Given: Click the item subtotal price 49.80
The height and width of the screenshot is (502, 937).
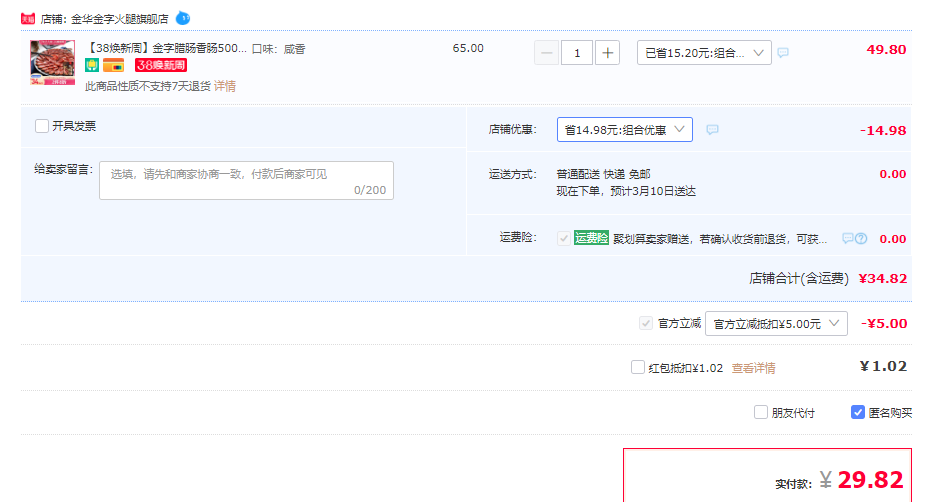Looking at the screenshot, I should click(886, 50).
